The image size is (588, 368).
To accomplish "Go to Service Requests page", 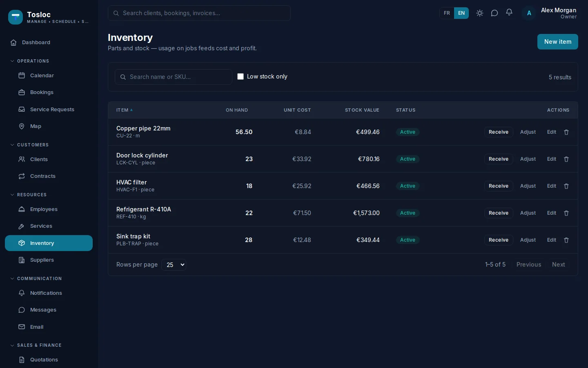I will [x=49, y=110].
